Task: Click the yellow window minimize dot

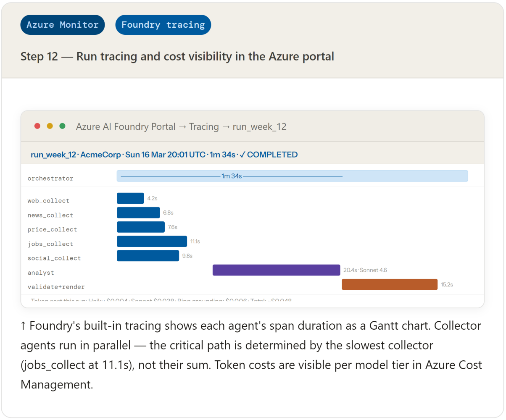Action: click(x=50, y=126)
